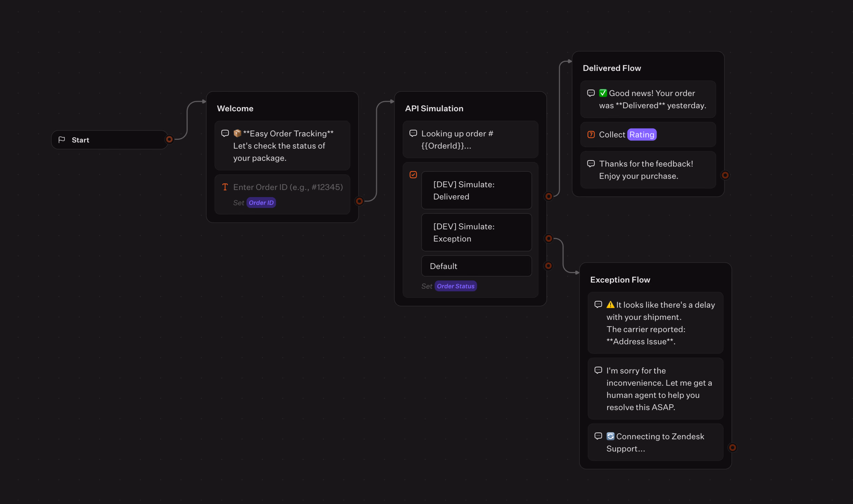The width and height of the screenshot is (853, 504).
Task: Click the Connecting to Zendesk Support message icon
Action: tap(598, 436)
